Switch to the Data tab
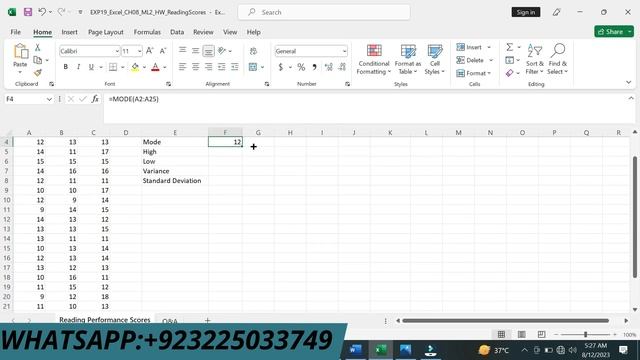This screenshot has width=640, height=360. pos(177,32)
